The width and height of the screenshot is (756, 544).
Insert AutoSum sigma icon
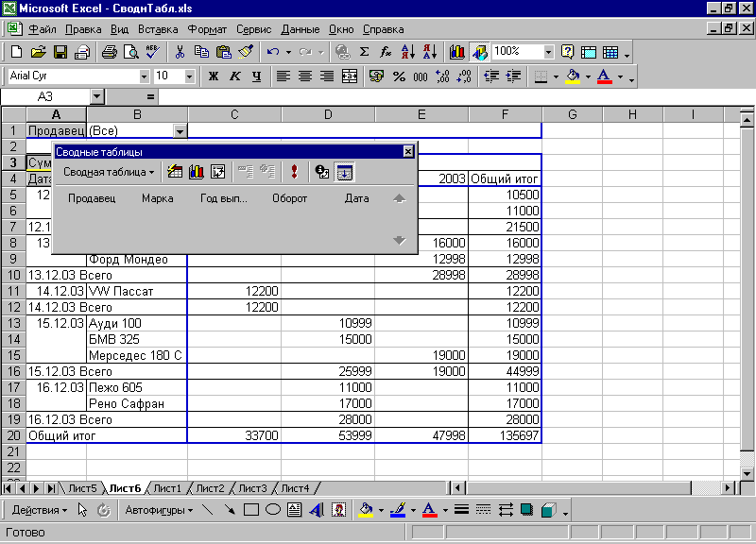click(x=365, y=52)
